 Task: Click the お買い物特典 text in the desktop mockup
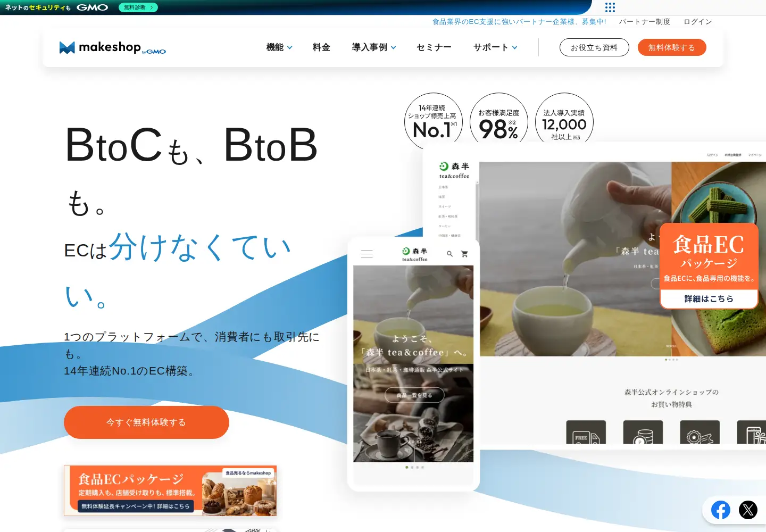pos(671,404)
